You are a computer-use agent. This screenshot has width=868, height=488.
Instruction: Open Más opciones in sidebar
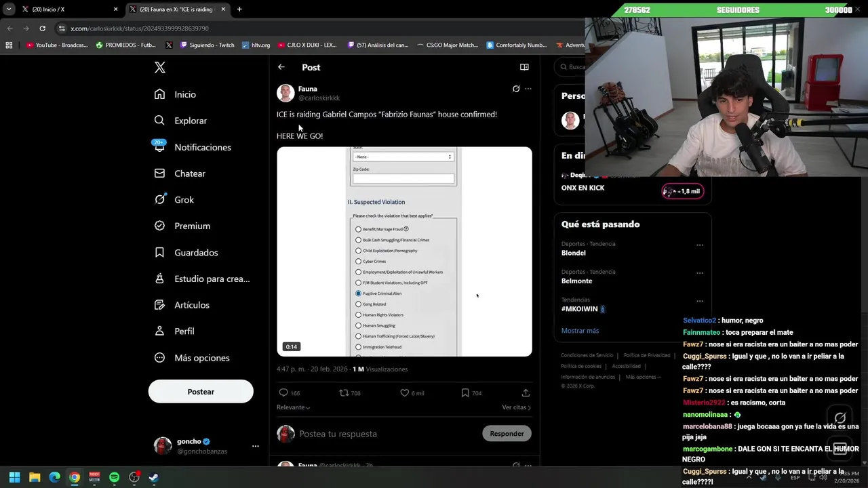[193, 358]
